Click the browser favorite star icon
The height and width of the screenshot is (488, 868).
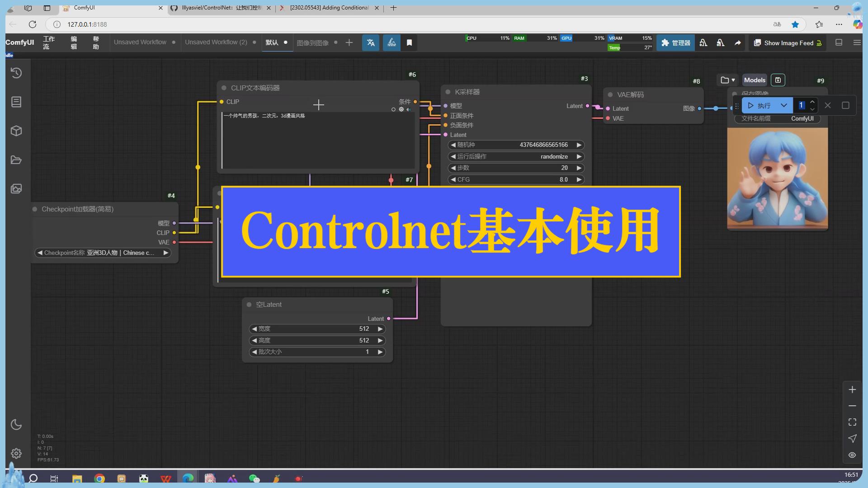click(795, 24)
